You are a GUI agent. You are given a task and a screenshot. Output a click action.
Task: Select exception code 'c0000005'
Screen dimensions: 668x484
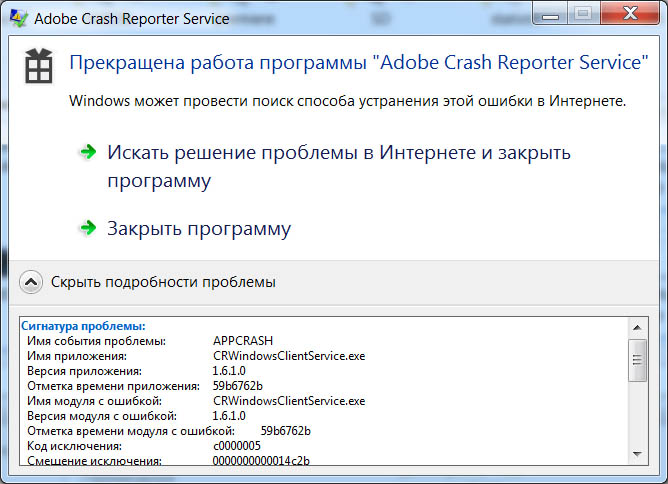coord(237,446)
